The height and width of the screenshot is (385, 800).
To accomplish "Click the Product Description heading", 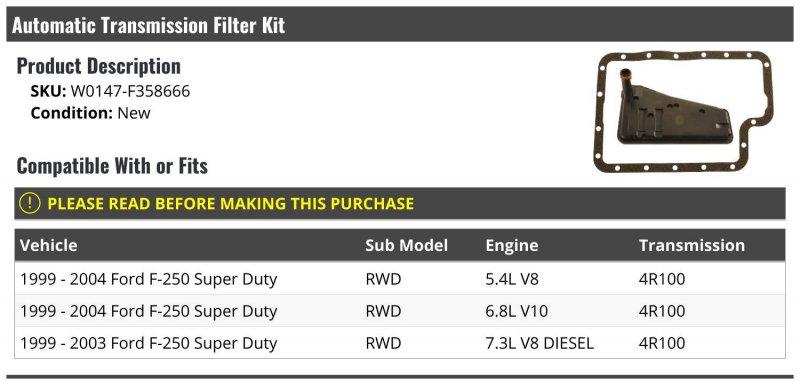I will click(x=98, y=66).
